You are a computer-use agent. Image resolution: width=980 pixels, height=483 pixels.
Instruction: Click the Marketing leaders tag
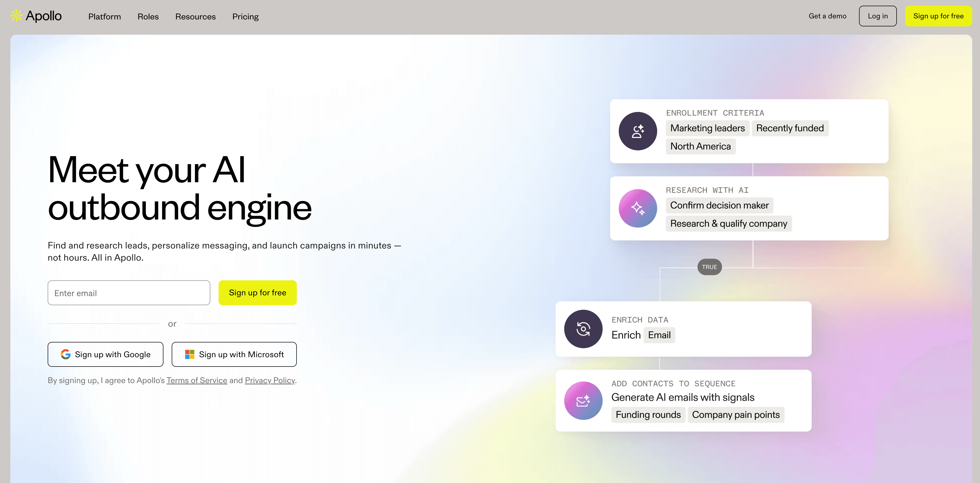pos(708,128)
